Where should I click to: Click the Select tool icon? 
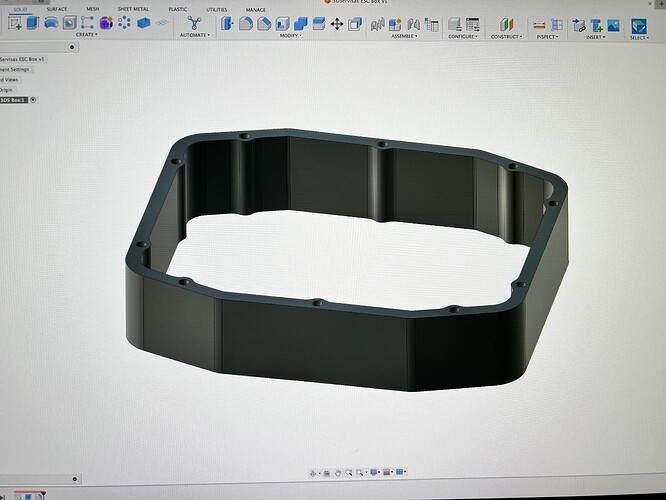pos(638,26)
